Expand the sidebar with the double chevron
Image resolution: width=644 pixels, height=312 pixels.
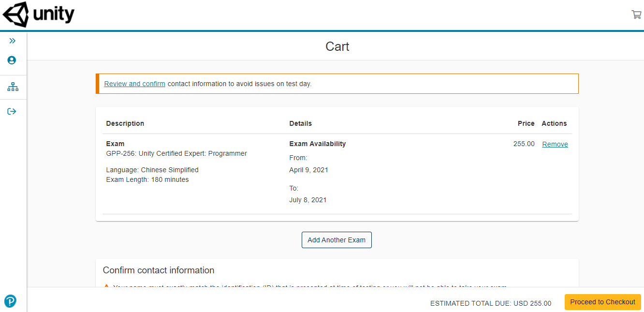[x=12, y=41]
